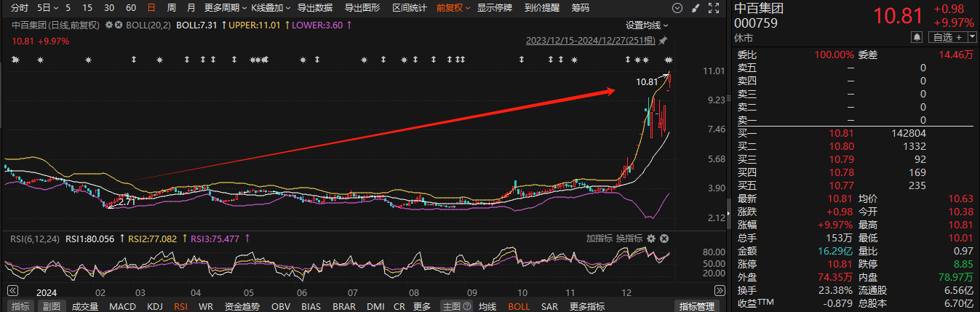The image size is (980, 312).
Task: Expand the 设置均线 moving average menu
Action: 647,25
